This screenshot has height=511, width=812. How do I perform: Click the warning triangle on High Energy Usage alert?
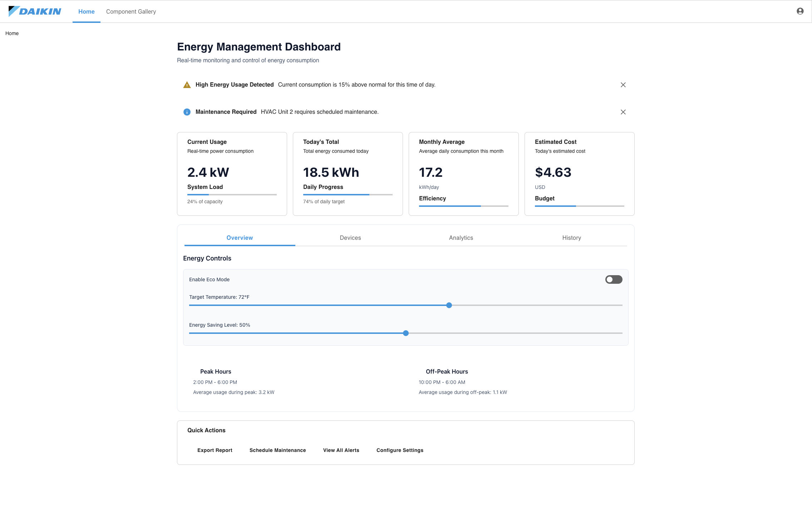pyautogui.click(x=187, y=84)
